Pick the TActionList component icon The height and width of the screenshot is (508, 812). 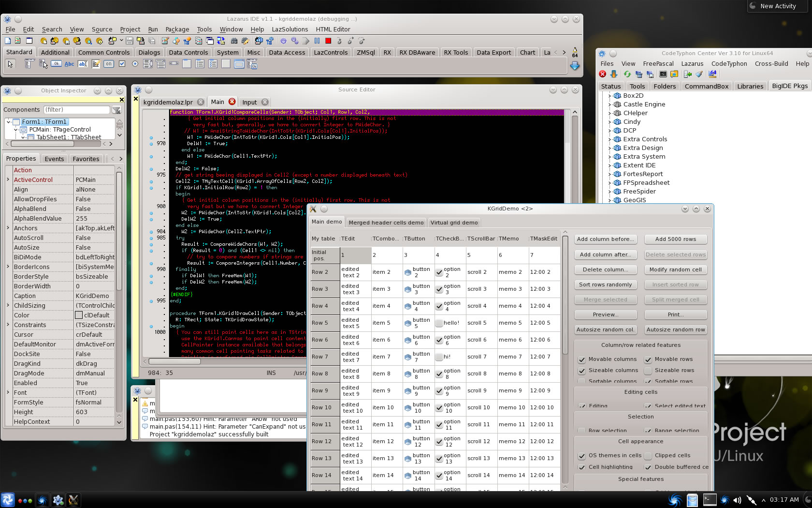[252, 63]
